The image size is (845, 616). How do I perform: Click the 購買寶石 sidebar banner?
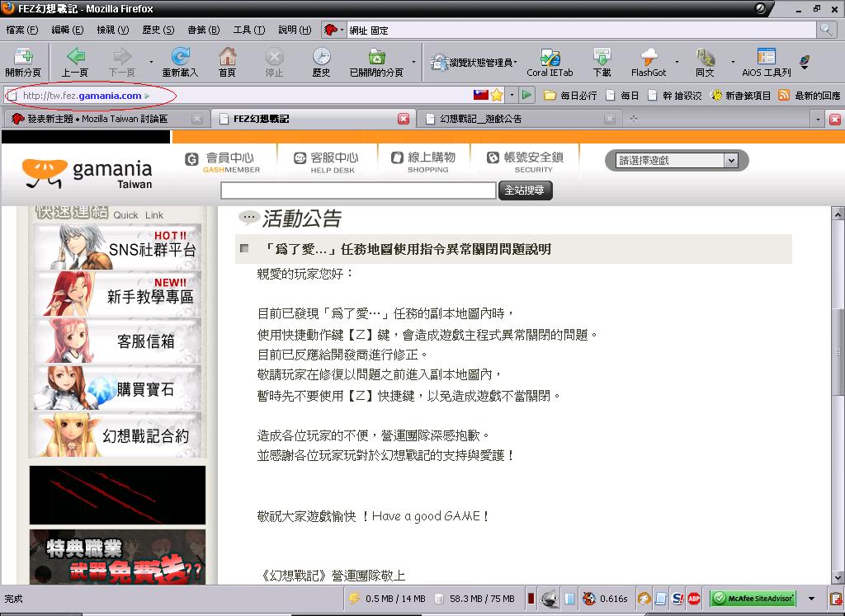(x=116, y=388)
